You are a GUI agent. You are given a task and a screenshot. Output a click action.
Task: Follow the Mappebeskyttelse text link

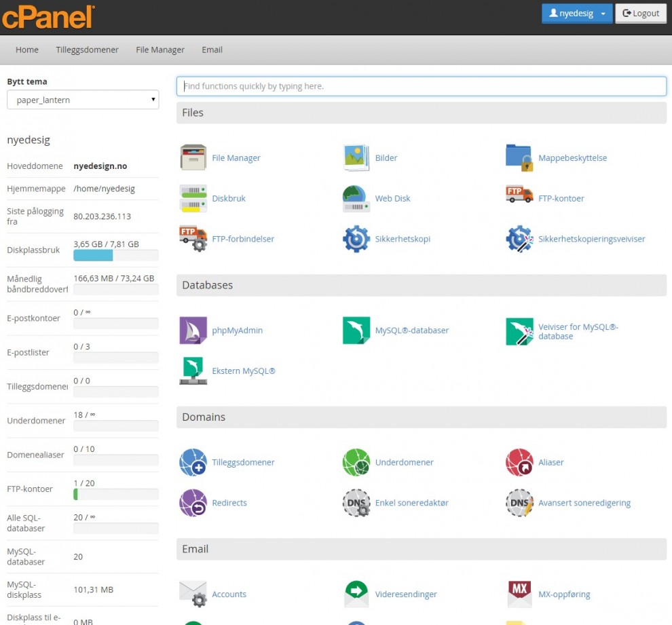(x=573, y=157)
